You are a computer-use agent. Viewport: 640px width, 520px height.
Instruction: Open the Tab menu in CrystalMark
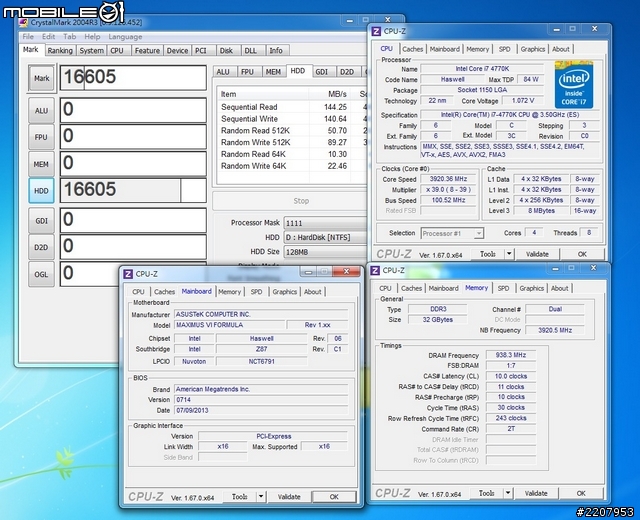[x=69, y=37]
